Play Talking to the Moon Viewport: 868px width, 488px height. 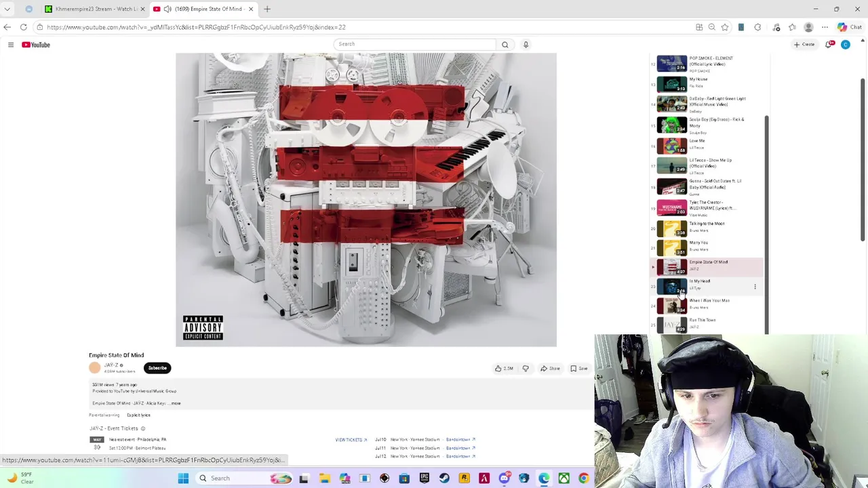[705, 228]
